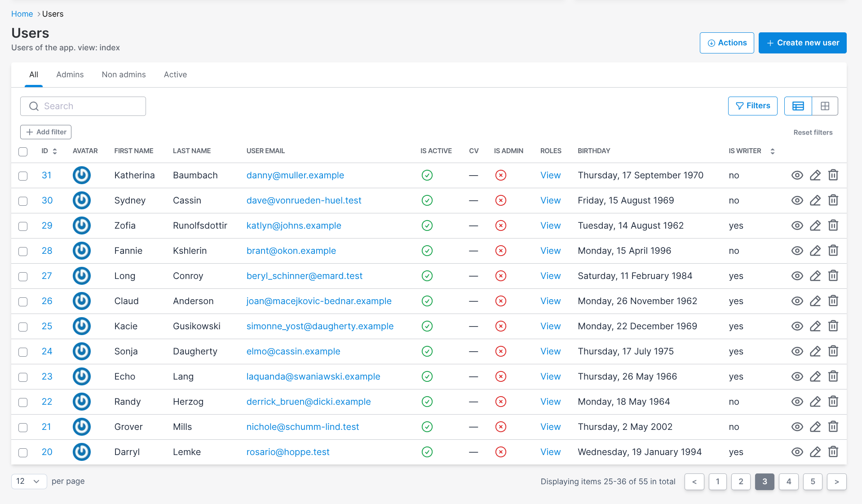The height and width of the screenshot is (504, 862).
Task: Go to pagination page 4
Action: click(x=788, y=482)
